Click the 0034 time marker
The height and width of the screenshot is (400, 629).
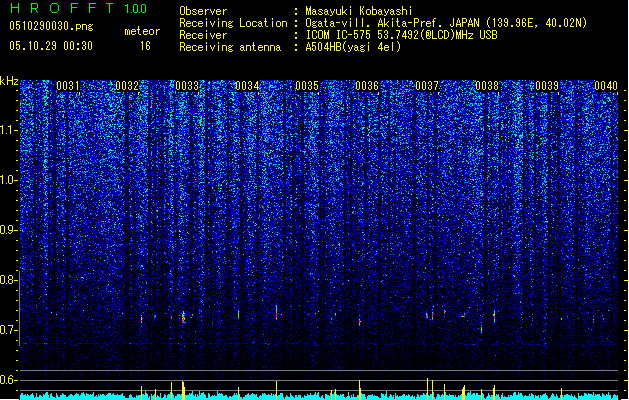[x=248, y=86]
